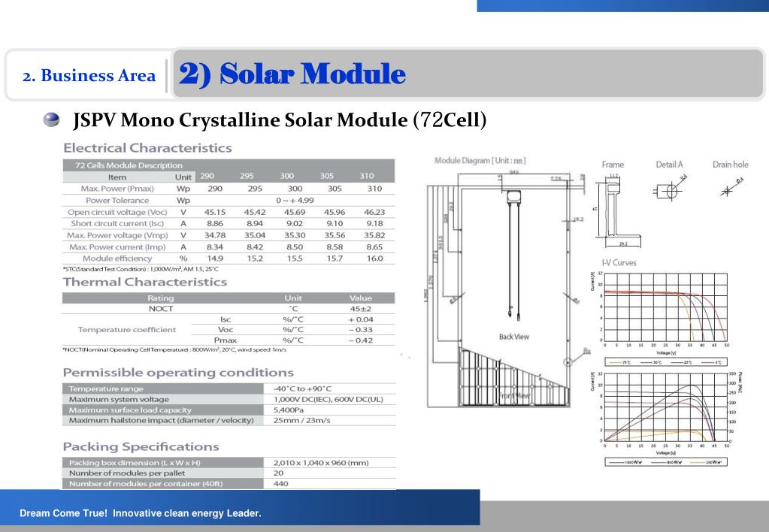The height and width of the screenshot is (532, 769).
Task: Click the 'Thermal Characteristics' heading
Action: pos(144,282)
